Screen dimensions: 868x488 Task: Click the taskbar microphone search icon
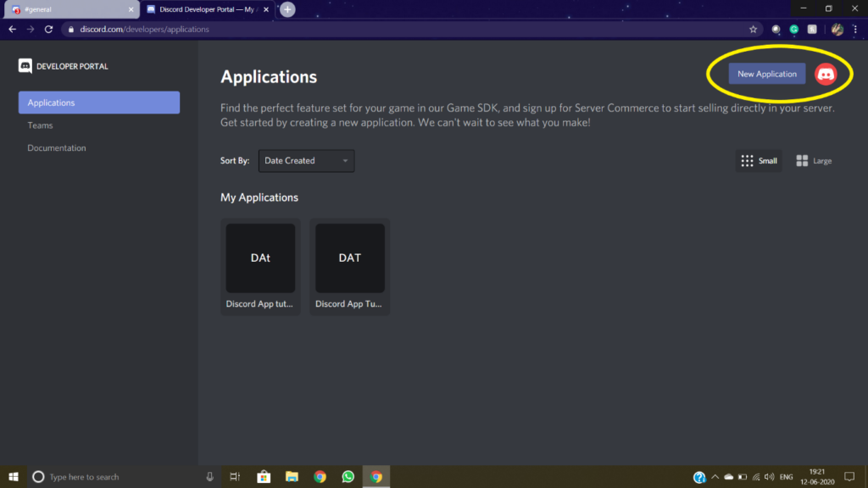[210, 476]
